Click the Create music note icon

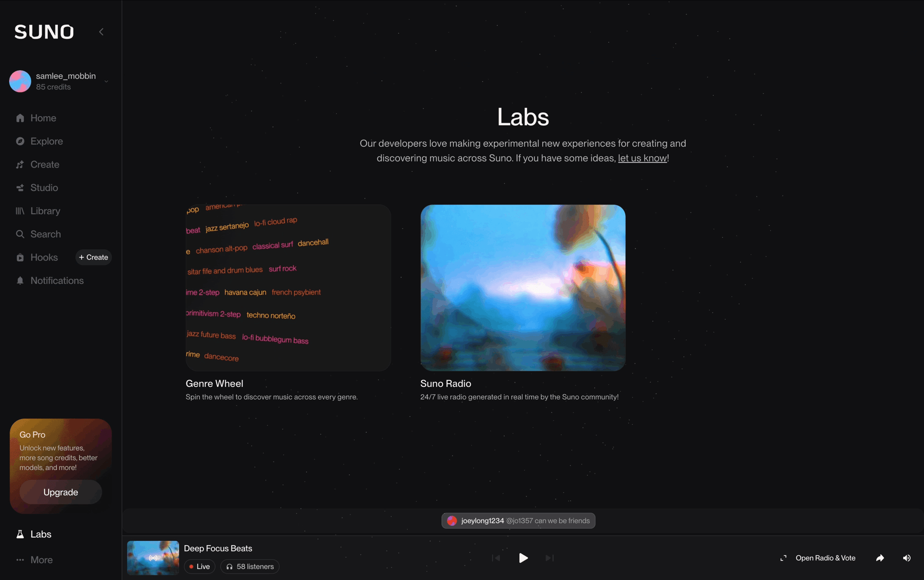tap(20, 165)
